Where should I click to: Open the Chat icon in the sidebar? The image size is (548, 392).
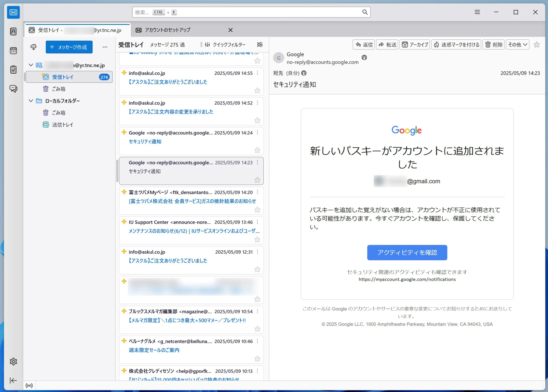click(x=13, y=89)
